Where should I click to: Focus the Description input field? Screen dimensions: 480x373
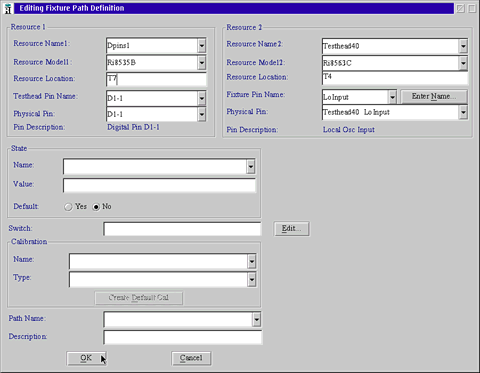pos(183,337)
